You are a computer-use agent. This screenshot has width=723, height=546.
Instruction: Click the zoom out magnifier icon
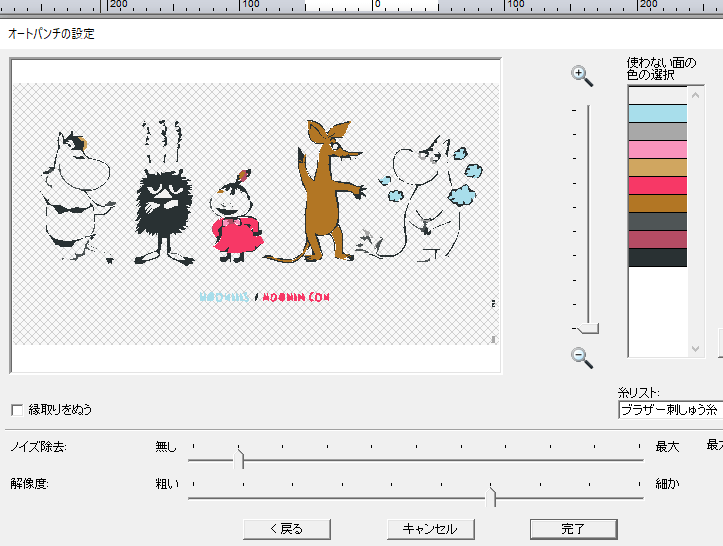point(581,357)
